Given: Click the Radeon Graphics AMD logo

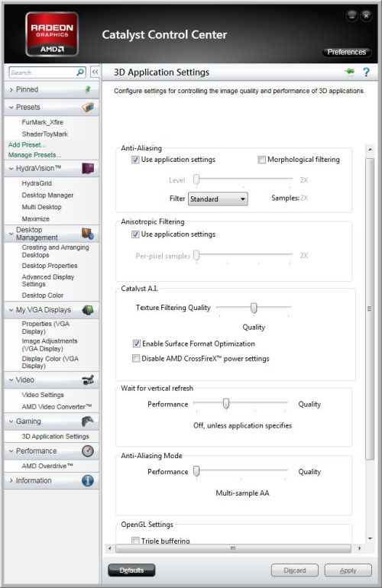Looking at the screenshot, I should [52, 34].
